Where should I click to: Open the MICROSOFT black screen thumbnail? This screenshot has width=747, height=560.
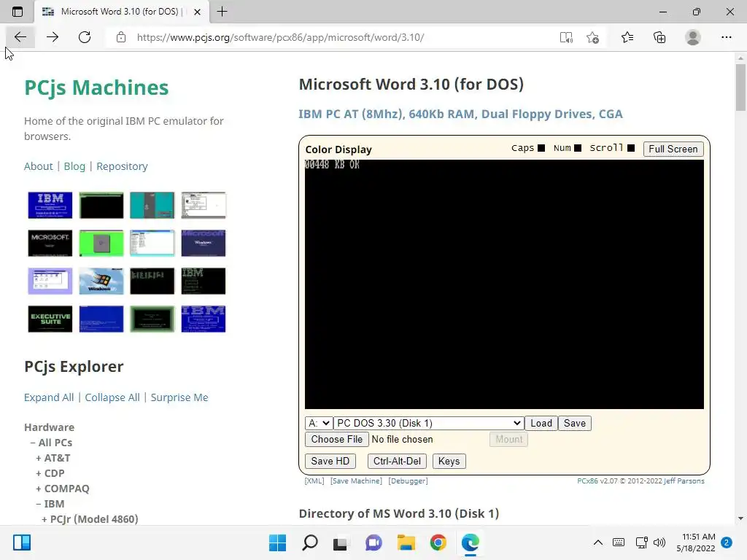pos(50,243)
